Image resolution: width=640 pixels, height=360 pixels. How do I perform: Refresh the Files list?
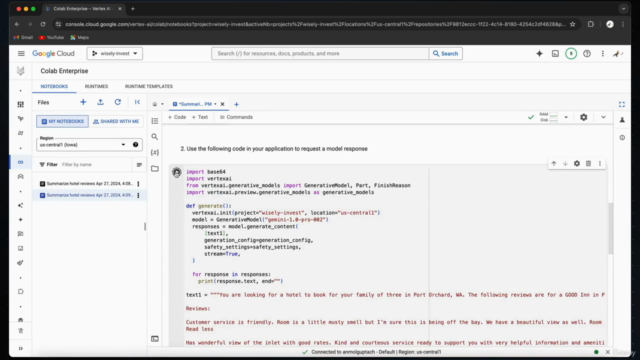[x=118, y=102]
